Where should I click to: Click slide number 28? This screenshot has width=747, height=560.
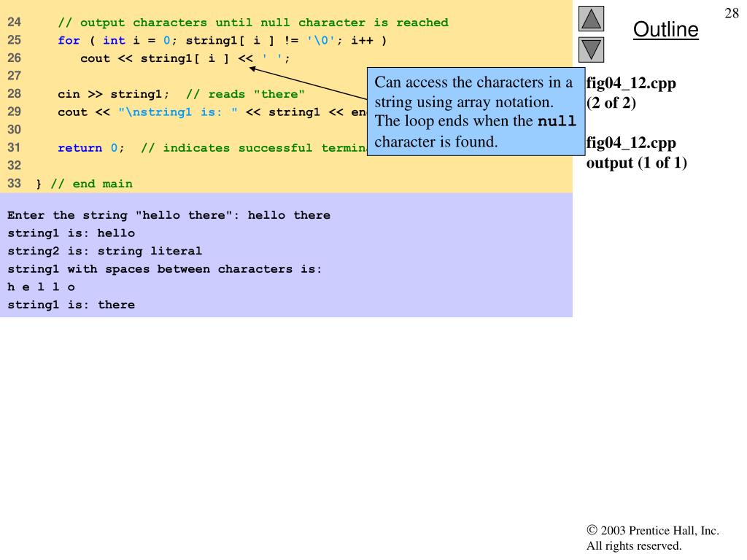click(x=731, y=13)
